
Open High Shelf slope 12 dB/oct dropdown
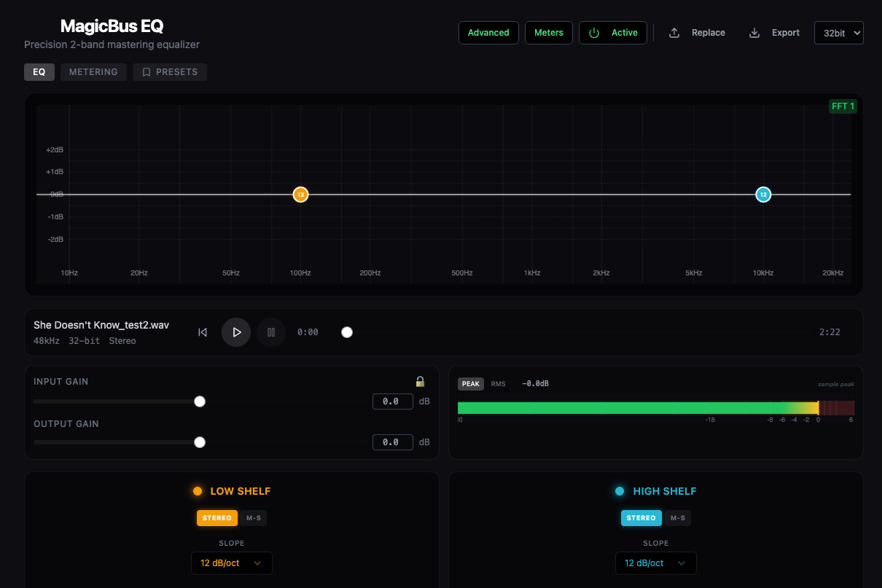(x=656, y=563)
